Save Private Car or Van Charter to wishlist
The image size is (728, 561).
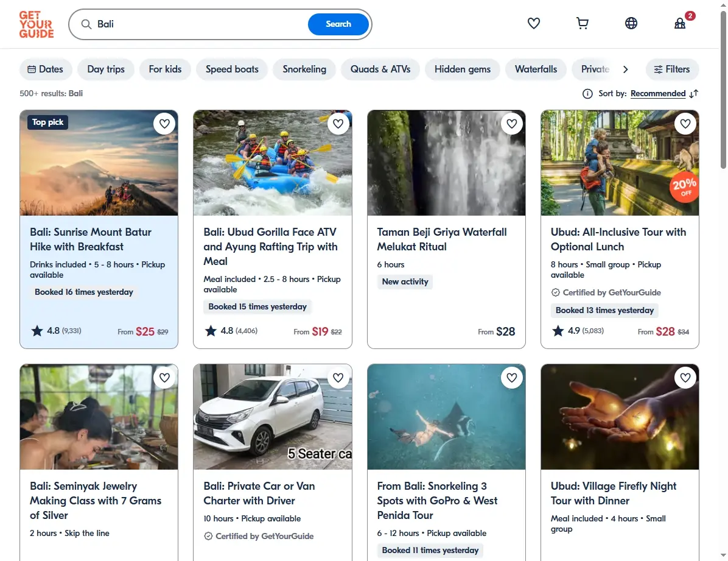[338, 378]
